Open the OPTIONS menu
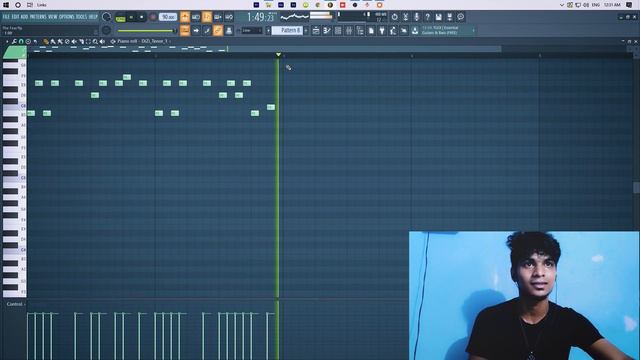The width and height of the screenshot is (640, 360). pos(67,17)
